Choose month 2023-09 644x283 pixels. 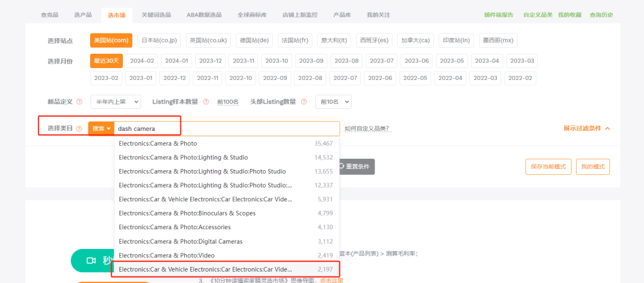click(x=311, y=61)
